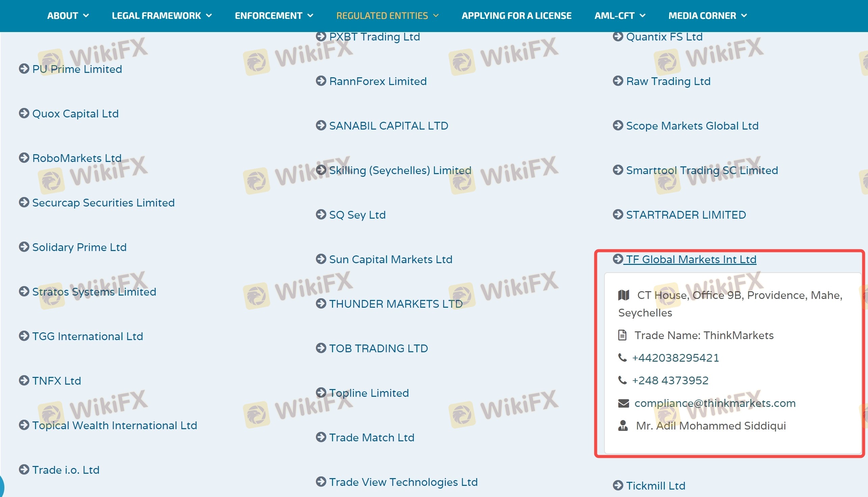This screenshot has height=497, width=868.
Task: Open Topical Wealth International Ltd entry
Action: pos(114,425)
